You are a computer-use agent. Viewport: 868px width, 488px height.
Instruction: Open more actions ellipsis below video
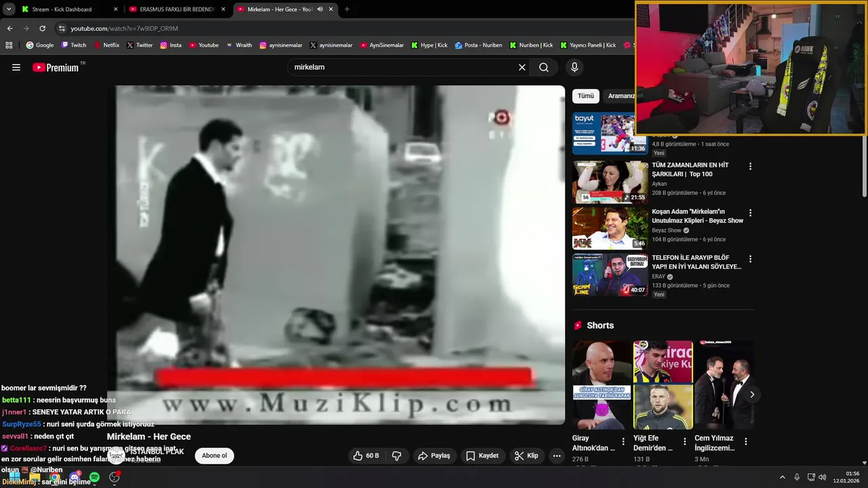557,455
